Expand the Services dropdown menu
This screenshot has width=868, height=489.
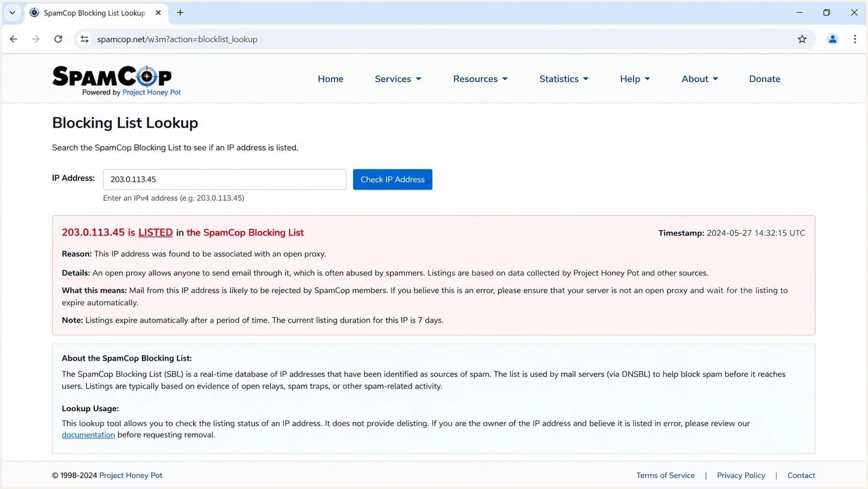[x=398, y=79]
